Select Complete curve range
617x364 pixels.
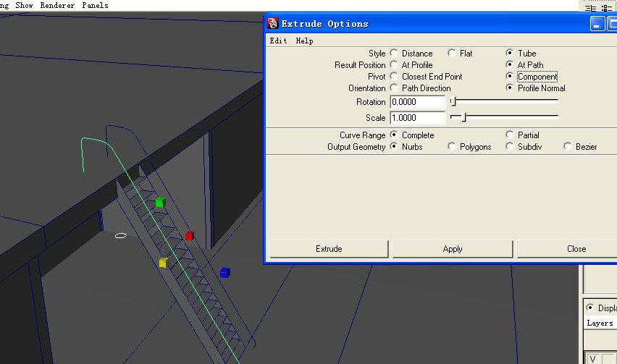coord(393,135)
